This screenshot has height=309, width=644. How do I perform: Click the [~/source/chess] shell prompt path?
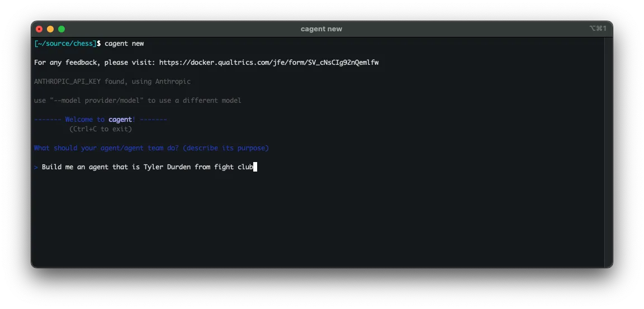click(65, 44)
